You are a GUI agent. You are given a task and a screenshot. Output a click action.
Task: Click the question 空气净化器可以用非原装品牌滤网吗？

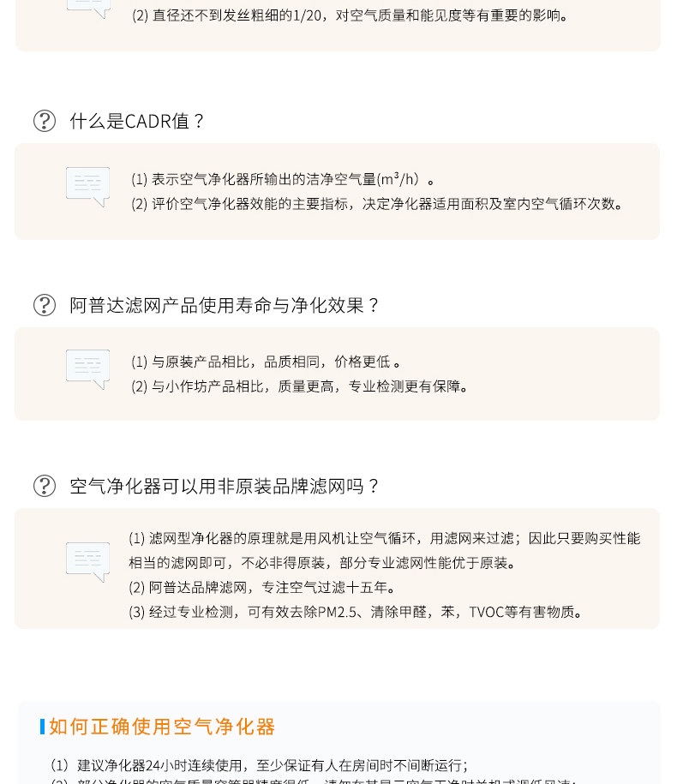coord(225,486)
